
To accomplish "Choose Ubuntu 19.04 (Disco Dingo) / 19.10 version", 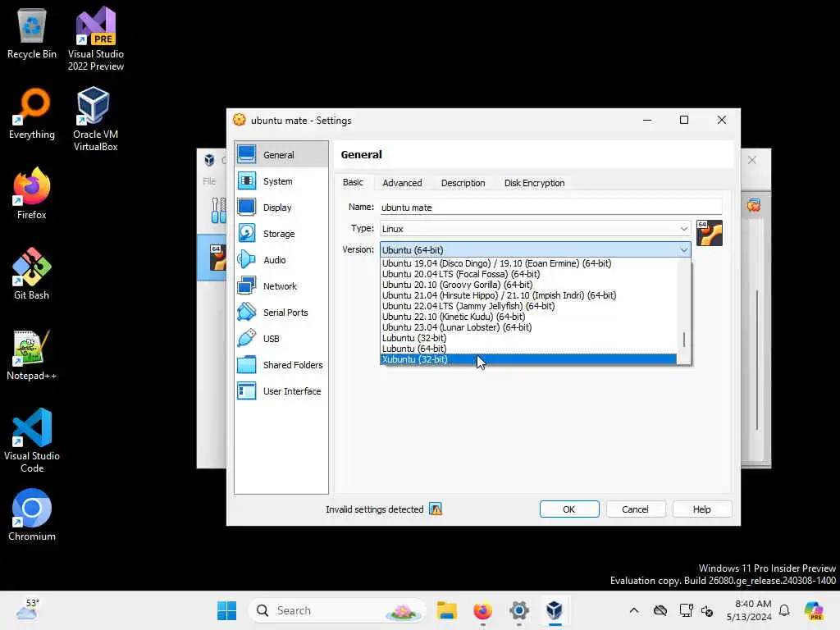I will (x=528, y=263).
